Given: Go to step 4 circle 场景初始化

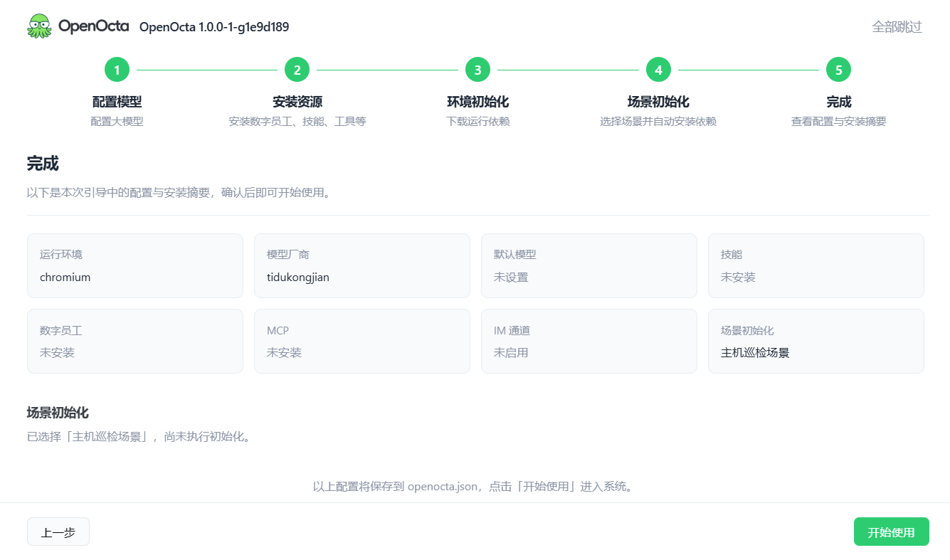Looking at the screenshot, I should (658, 70).
